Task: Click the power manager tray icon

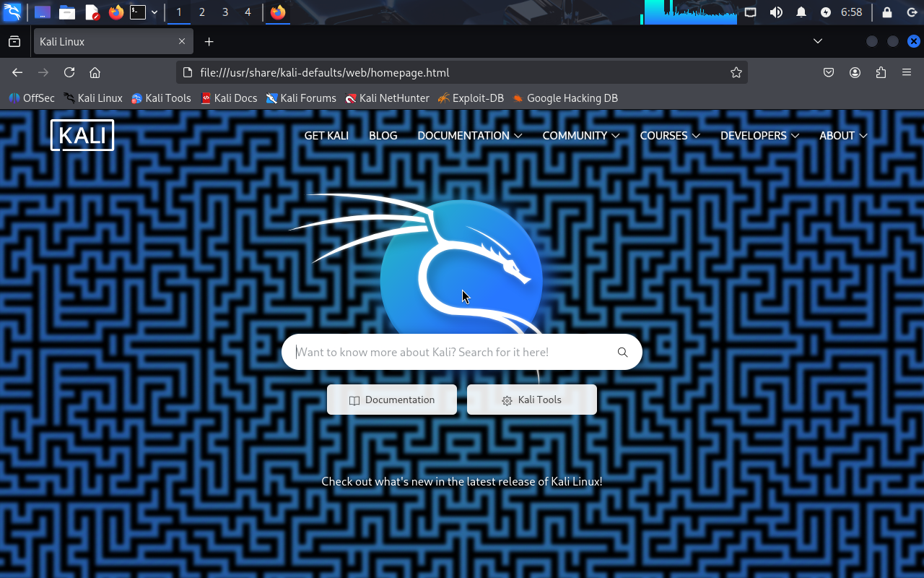Action: (x=826, y=12)
